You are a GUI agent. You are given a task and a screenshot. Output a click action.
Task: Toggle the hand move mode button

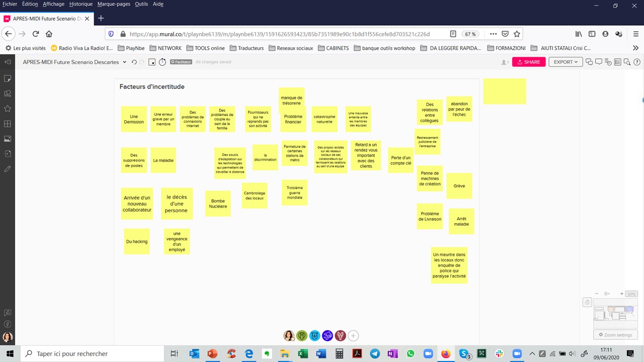[587, 302]
